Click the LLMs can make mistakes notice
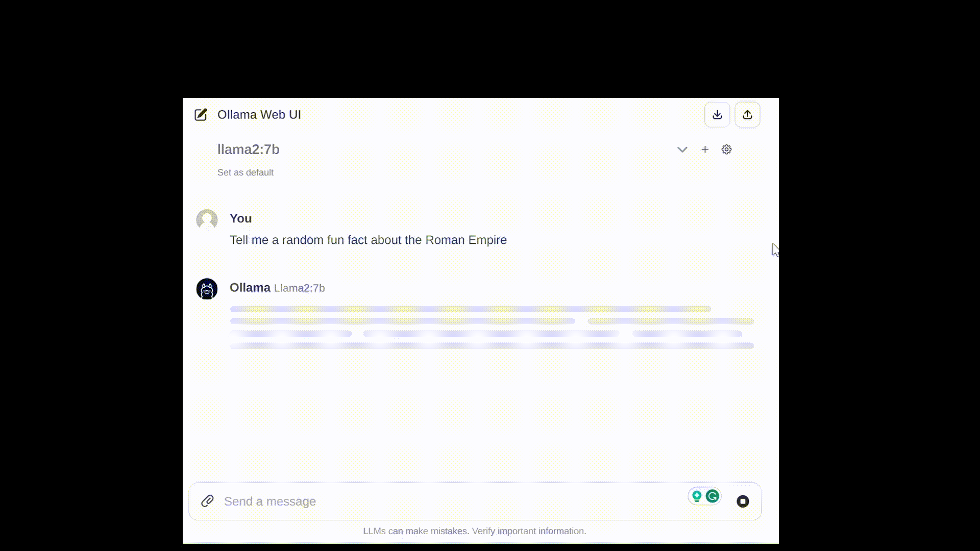980x551 pixels. [475, 531]
